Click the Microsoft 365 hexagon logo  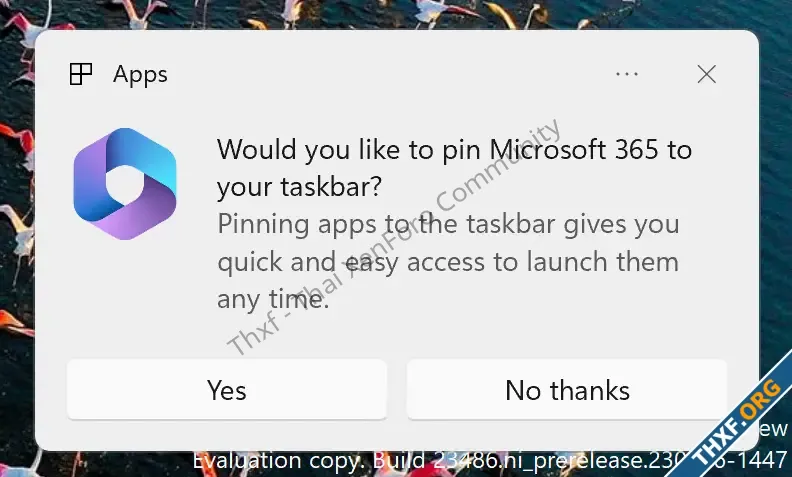point(125,184)
